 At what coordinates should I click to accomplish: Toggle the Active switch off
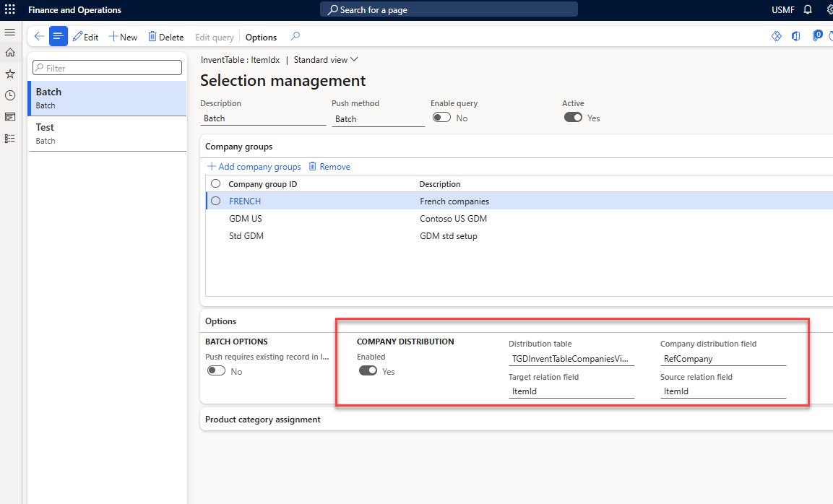[573, 118]
